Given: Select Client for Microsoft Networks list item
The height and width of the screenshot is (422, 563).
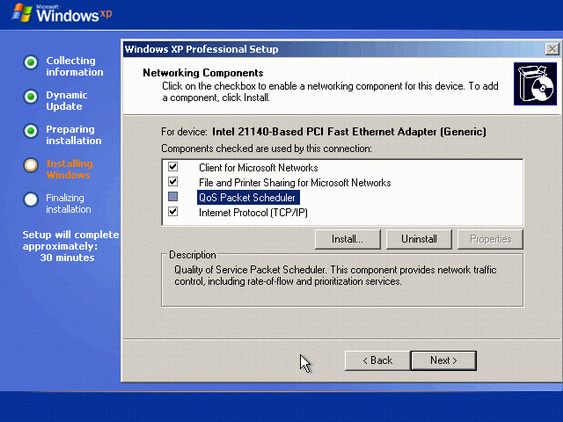Looking at the screenshot, I should pos(259,168).
